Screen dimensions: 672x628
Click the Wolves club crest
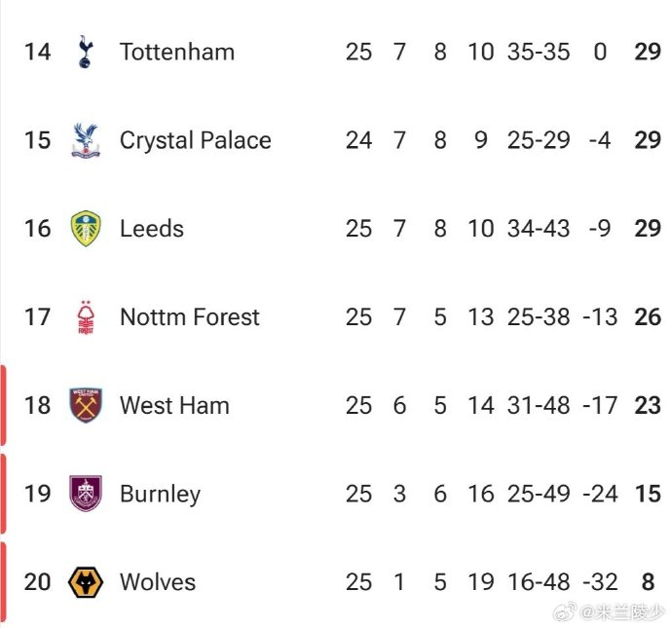[x=86, y=582]
